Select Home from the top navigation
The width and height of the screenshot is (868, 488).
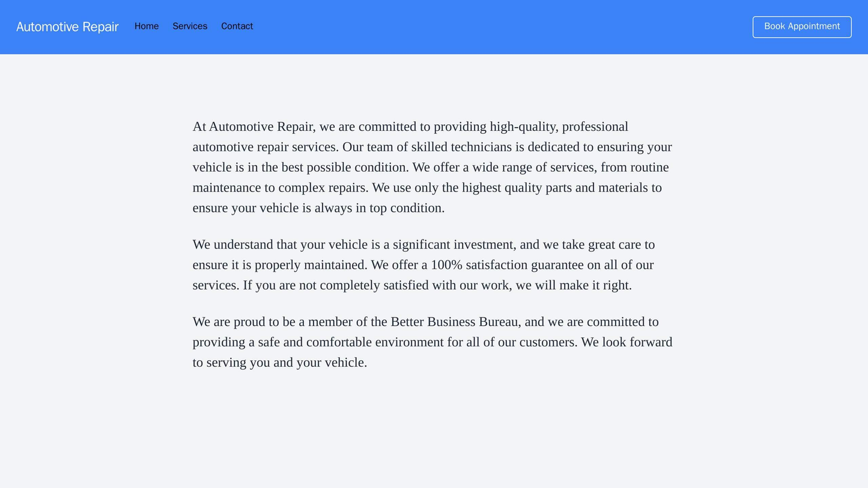pyautogui.click(x=146, y=26)
